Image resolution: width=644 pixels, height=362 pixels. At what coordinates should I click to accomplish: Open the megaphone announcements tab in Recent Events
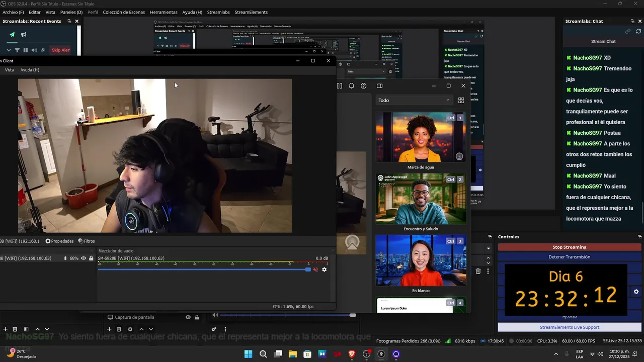pos(24,35)
